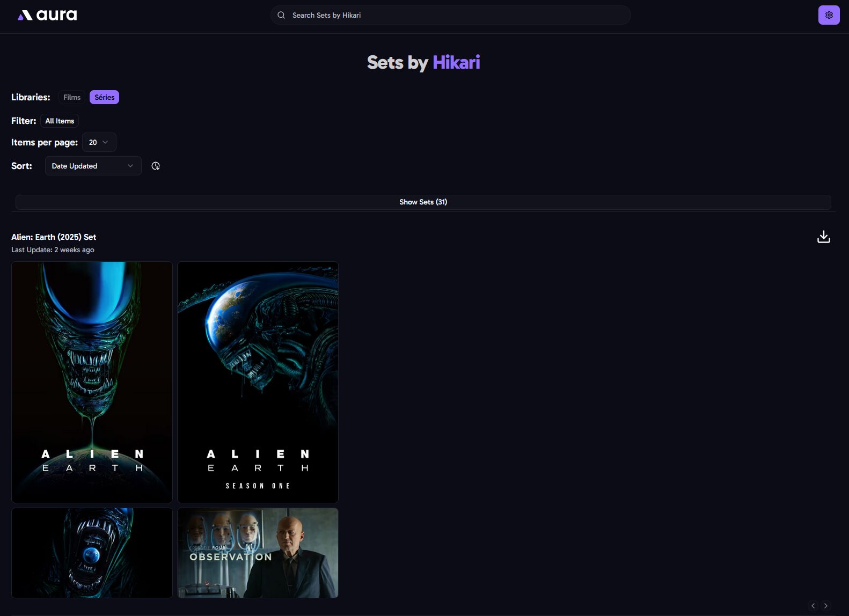Focus the Search Sets by Hikari field
This screenshot has height=616, width=849.
tap(450, 15)
